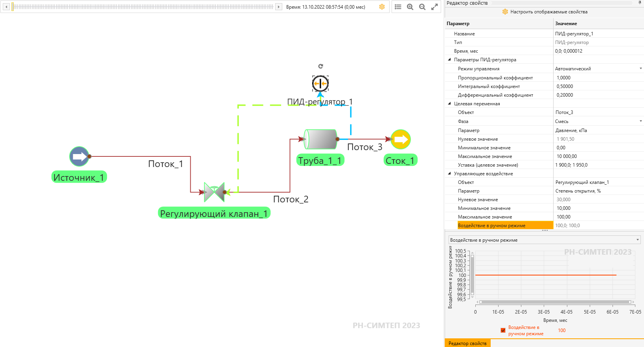Click the zoom out magnifier icon
644x347 pixels.
point(422,7)
